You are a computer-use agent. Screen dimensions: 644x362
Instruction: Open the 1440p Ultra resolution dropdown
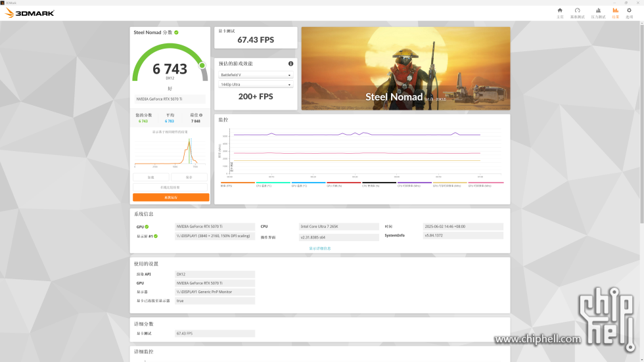pyautogui.click(x=256, y=85)
